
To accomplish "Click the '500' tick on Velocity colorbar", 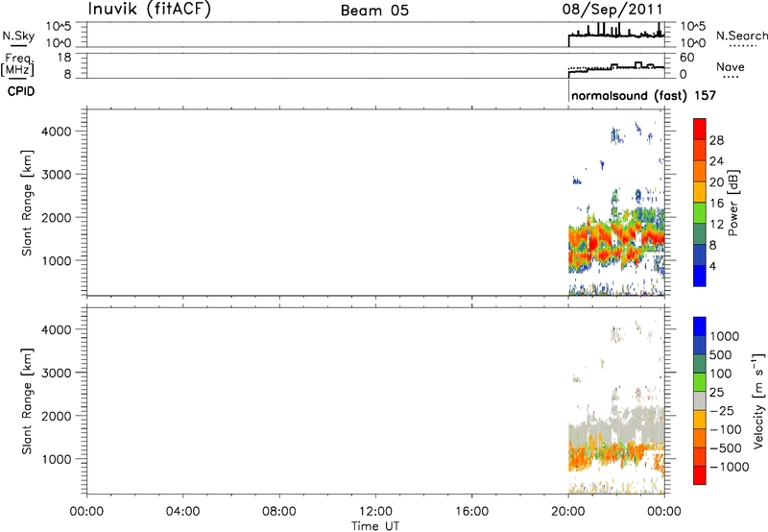I will coord(720,354).
